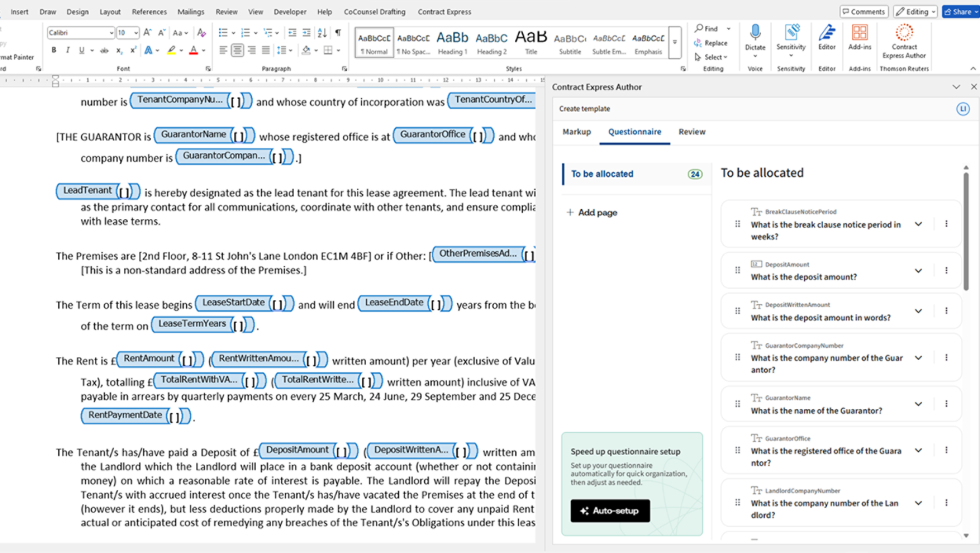980x553 pixels.
Task: Expand the BreakClauseNoticePeriod question
Action: point(918,224)
